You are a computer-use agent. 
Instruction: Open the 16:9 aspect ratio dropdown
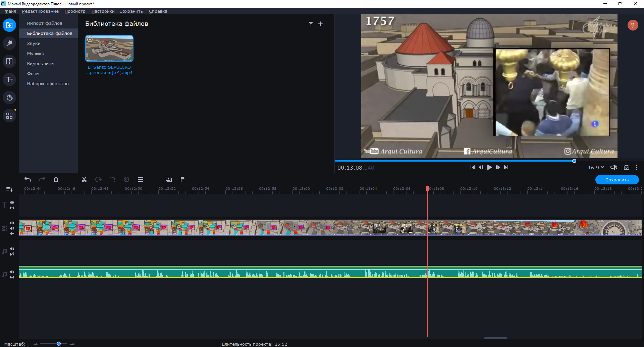[596, 167]
